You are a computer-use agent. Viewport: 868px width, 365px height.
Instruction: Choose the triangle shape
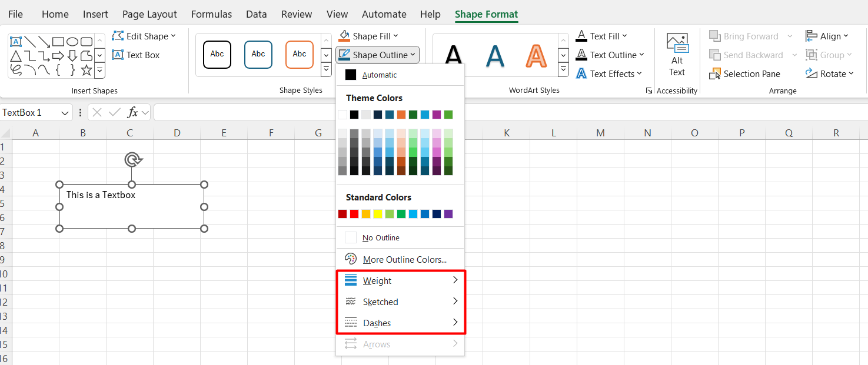16,56
